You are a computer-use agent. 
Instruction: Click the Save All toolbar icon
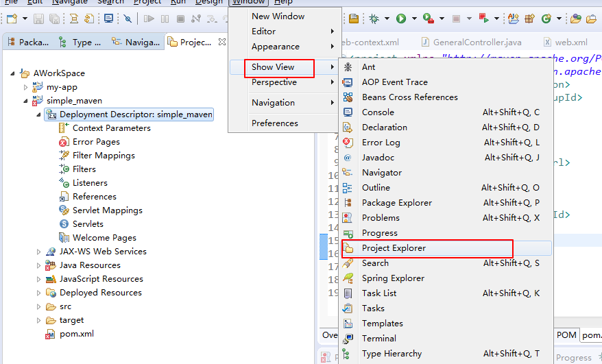coord(55,19)
